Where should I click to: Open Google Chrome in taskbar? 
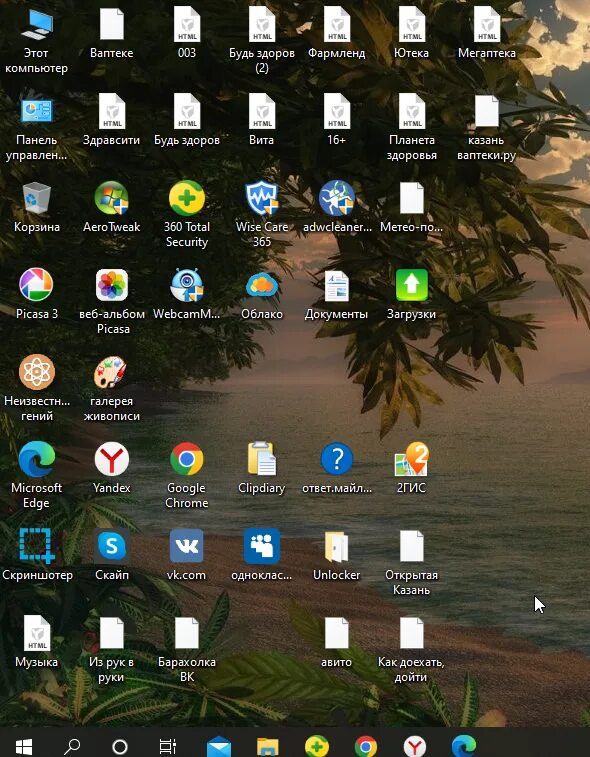pos(366,746)
